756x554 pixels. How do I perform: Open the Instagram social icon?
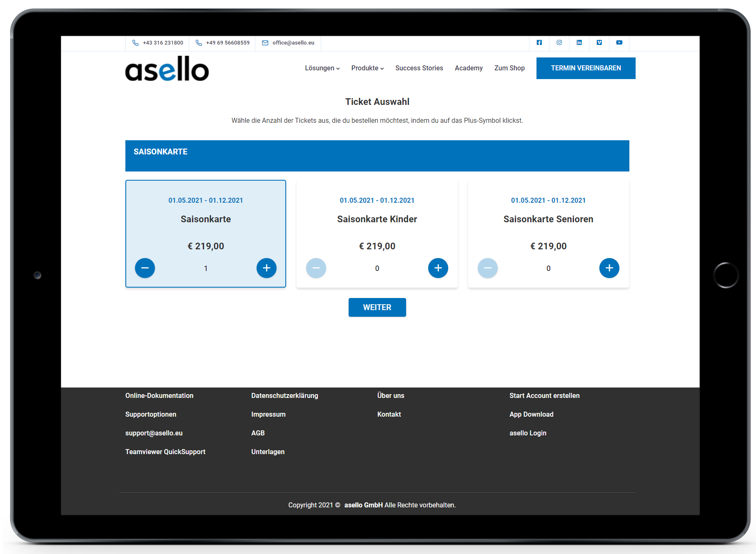pyautogui.click(x=559, y=42)
